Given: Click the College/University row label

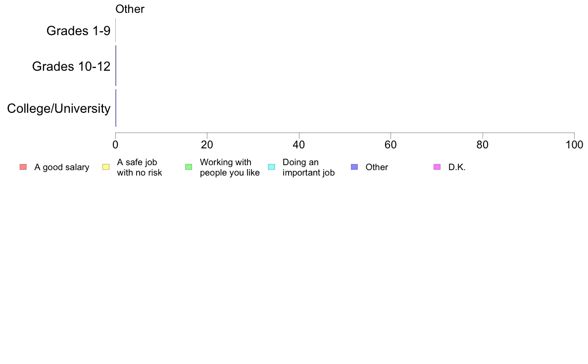Looking at the screenshot, I should pyautogui.click(x=59, y=108).
